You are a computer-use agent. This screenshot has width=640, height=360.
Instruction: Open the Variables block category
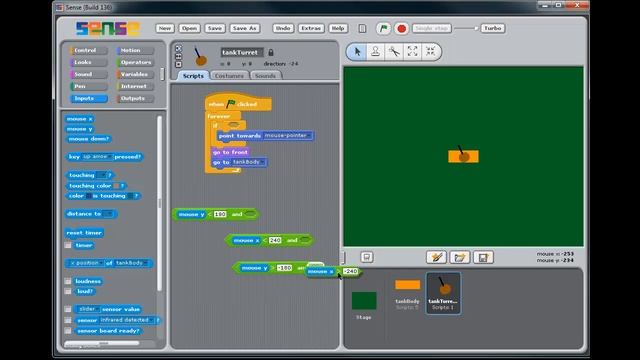point(135,74)
